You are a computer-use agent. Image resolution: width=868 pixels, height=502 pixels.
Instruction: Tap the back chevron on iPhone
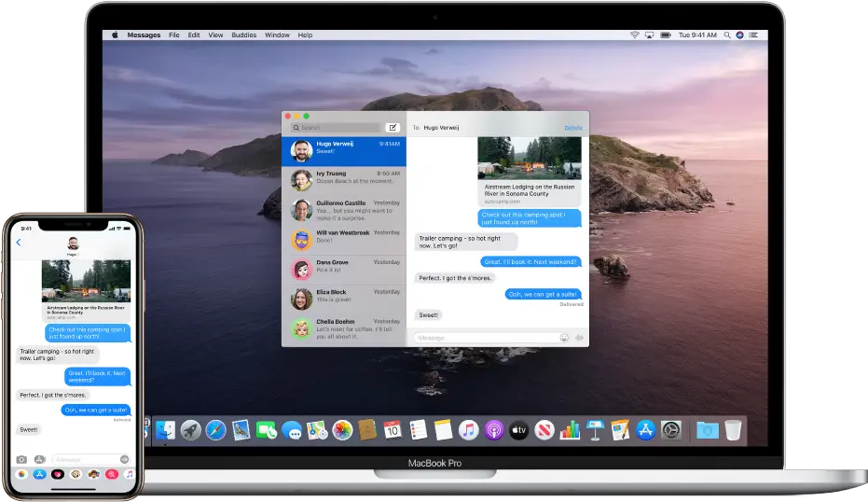19,243
